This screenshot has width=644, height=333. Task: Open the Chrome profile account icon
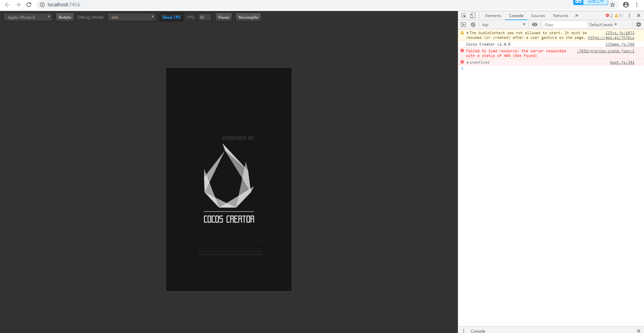(626, 5)
